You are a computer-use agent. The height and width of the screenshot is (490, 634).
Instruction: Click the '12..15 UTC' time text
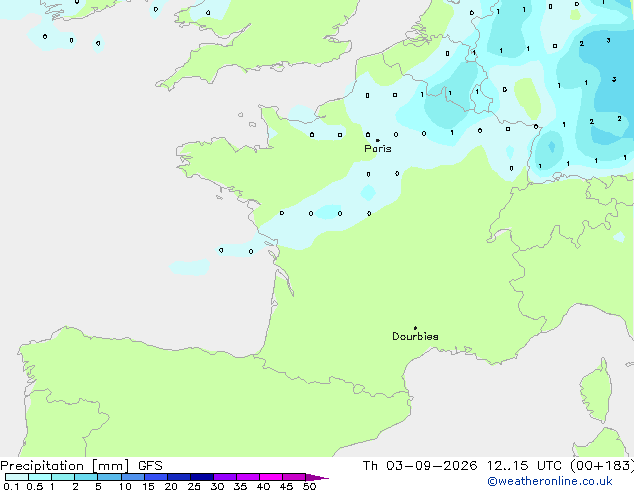coord(524,466)
